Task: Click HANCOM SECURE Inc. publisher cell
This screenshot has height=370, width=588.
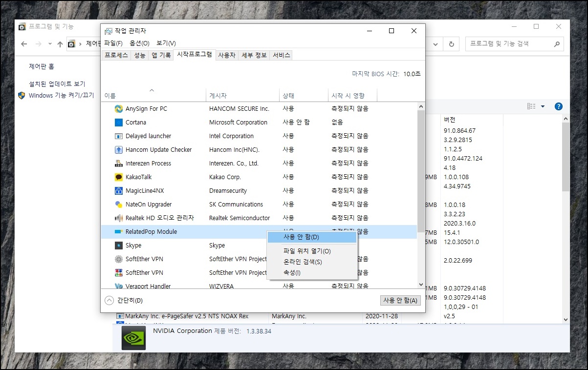Action: [239, 109]
